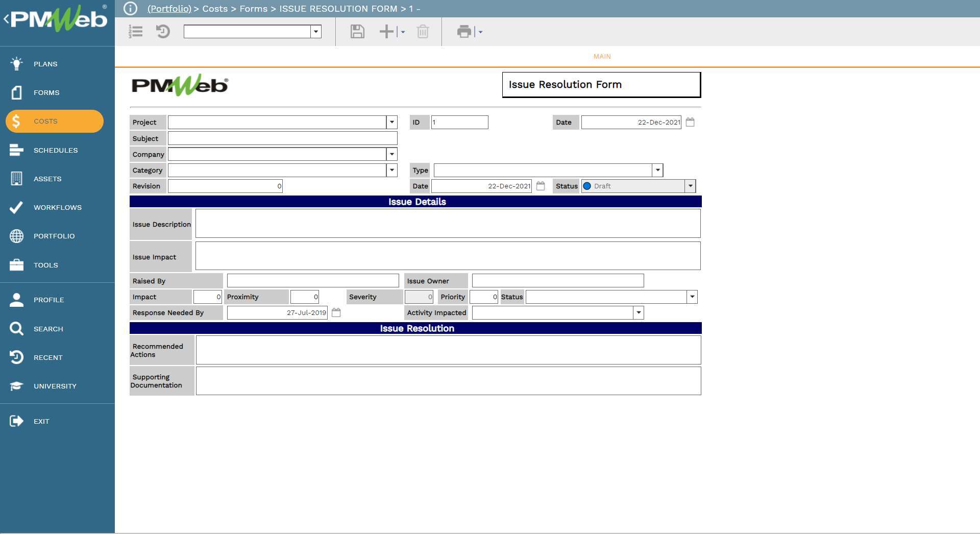The height and width of the screenshot is (534, 980).
Task: Open calendar picker beside revision Date field
Action: [541, 186]
